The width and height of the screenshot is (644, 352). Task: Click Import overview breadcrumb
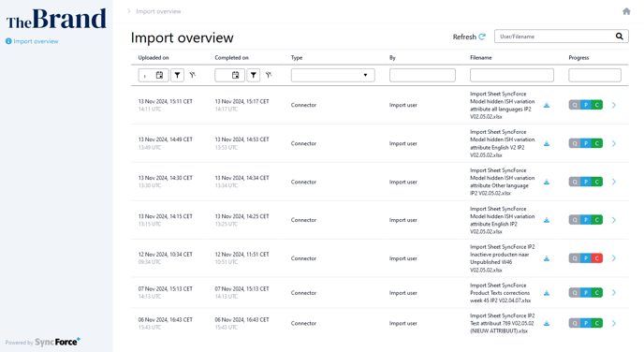tap(158, 11)
